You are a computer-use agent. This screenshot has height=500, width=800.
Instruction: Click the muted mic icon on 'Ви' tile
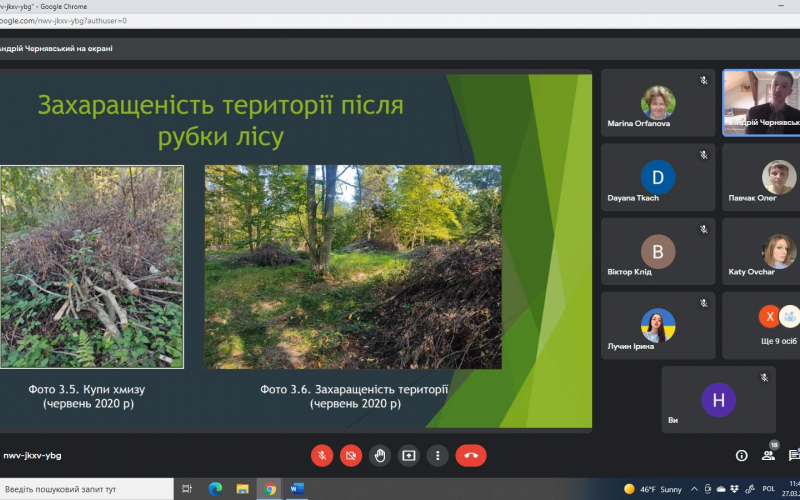764,378
